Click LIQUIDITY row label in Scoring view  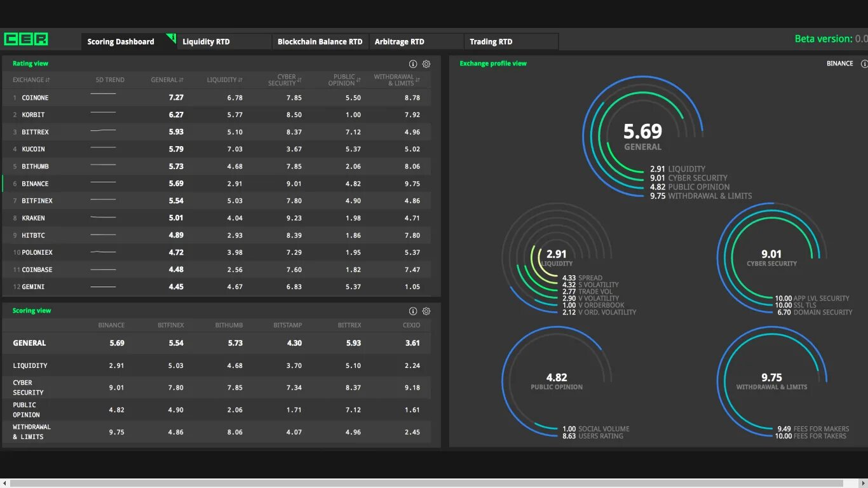(x=30, y=366)
